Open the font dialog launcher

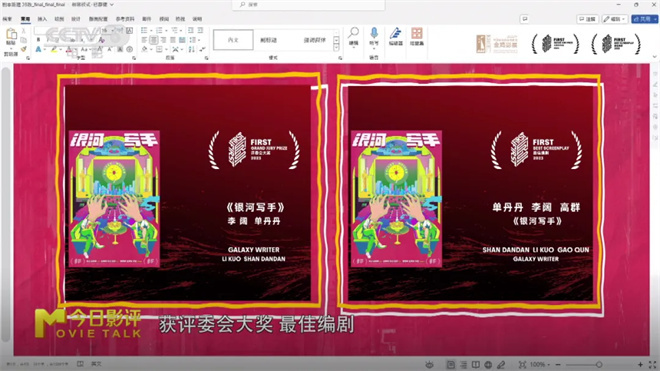click(x=134, y=58)
